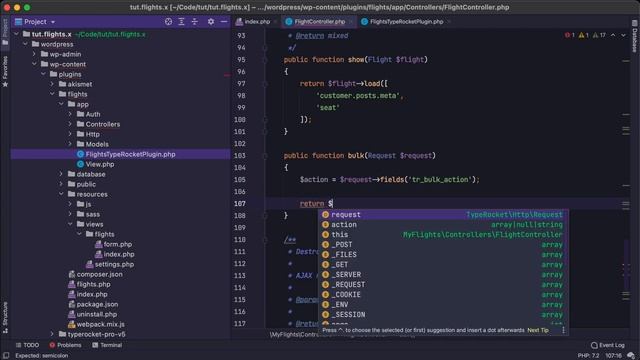This screenshot has height=360, width=640.
Task: Expand the database folder
Action: (61, 174)
